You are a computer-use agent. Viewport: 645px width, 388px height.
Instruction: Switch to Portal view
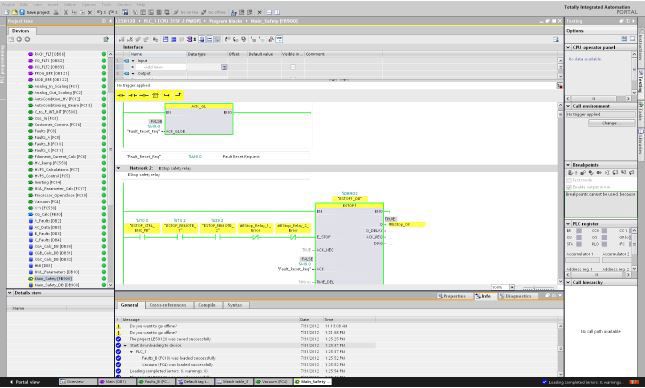tap(25, 382)
